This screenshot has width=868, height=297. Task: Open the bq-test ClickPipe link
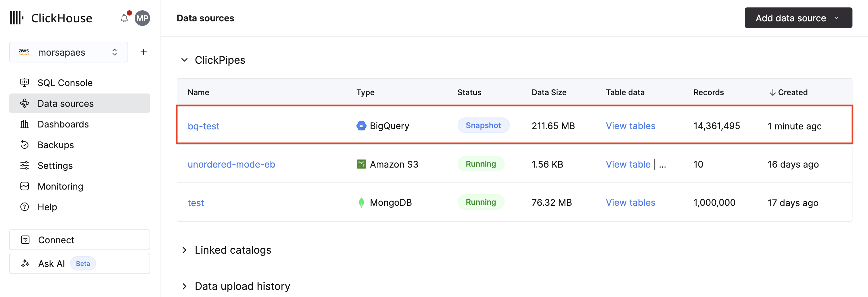tap(203, 126)
